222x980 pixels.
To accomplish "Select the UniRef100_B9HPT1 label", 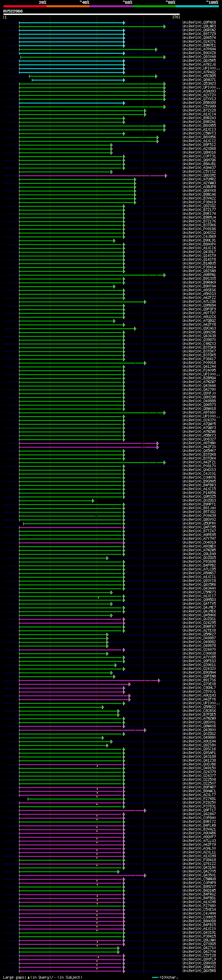I will [199, 504].
